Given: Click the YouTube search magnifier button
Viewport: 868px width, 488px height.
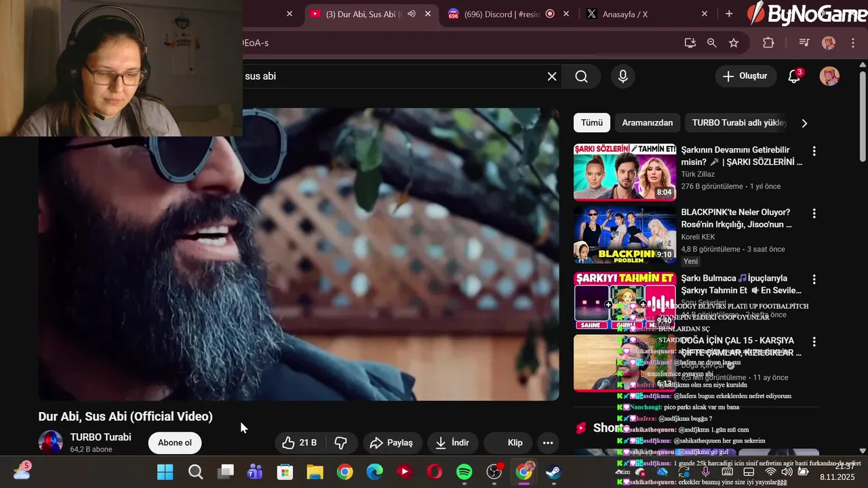Looking at the screenshot, I should (581, 77).
